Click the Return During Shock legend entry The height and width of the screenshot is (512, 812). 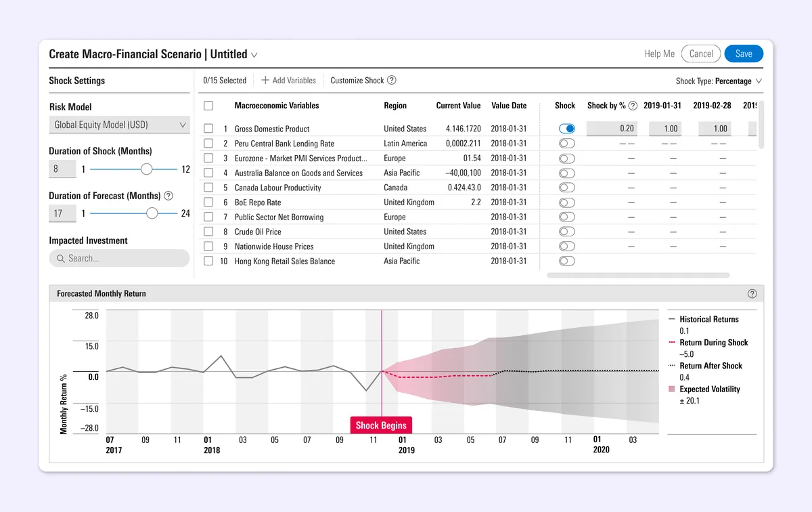pos(714,343)
